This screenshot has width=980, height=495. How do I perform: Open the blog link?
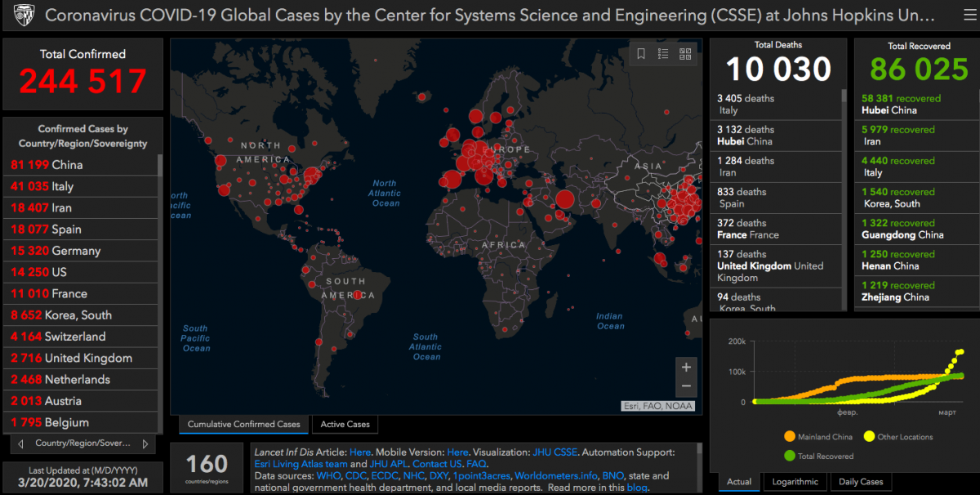(x=637, y=488)
